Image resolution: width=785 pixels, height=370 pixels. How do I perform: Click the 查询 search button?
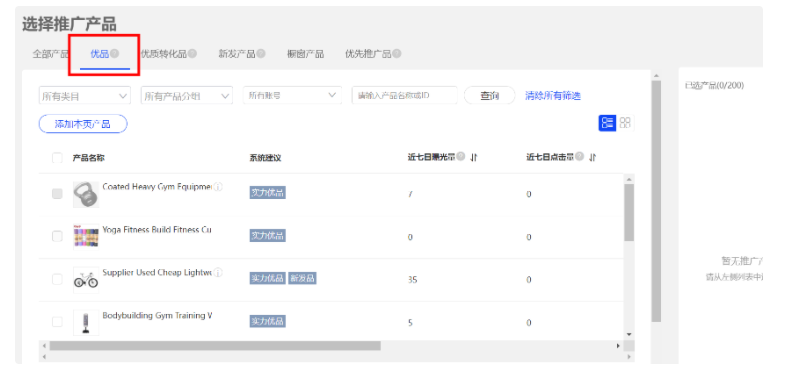(490, 96)
